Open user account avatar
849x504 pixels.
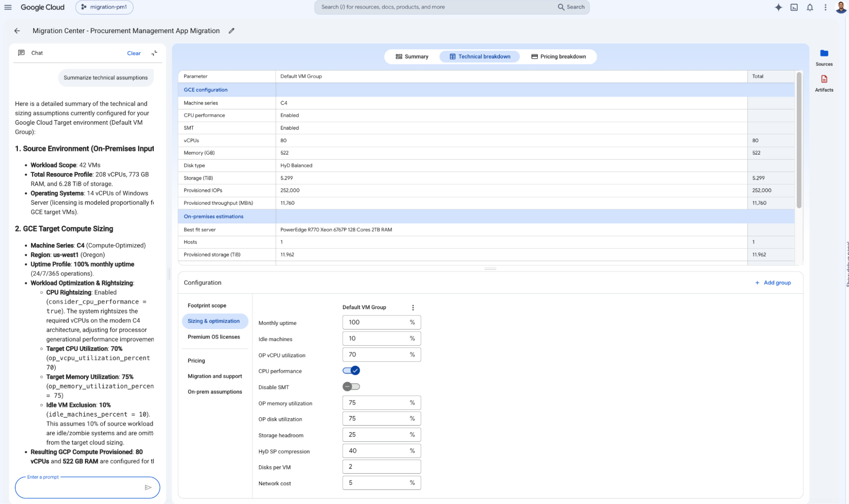click(x=841, y=7)
